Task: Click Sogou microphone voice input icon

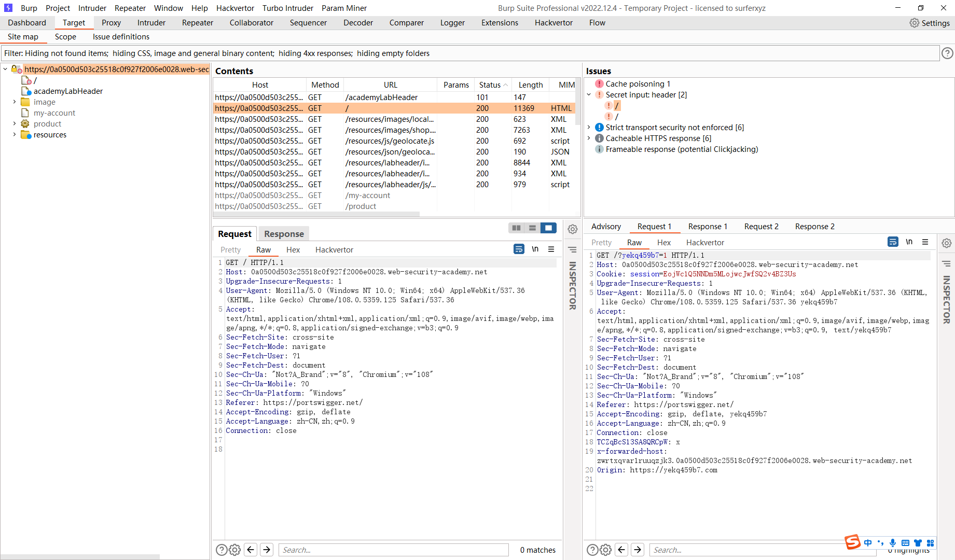Action: tap(893, 543)
